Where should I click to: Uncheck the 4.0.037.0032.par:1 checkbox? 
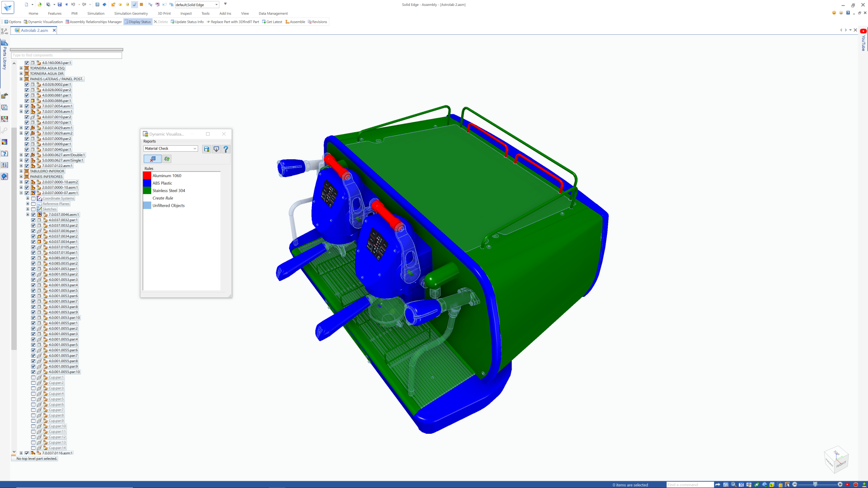point(33,220)
